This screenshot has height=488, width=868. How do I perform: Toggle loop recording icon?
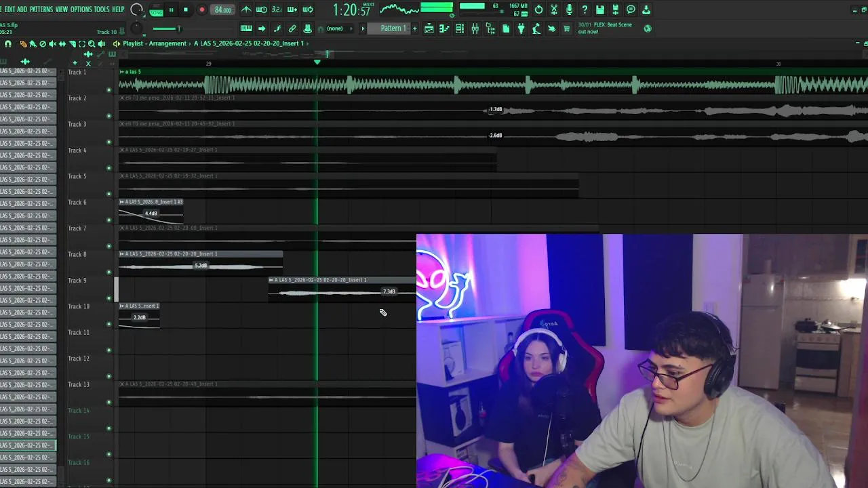pos(308,9)
